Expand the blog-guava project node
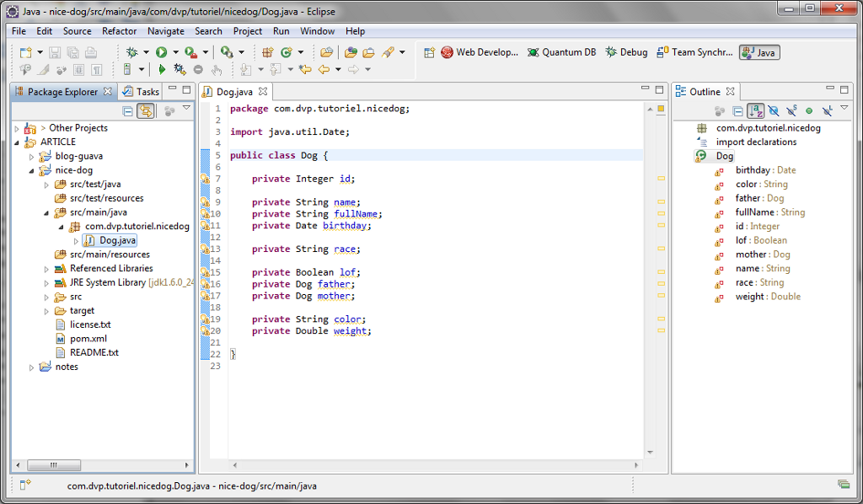Viewport: 863px width, 504px height. 32,157
